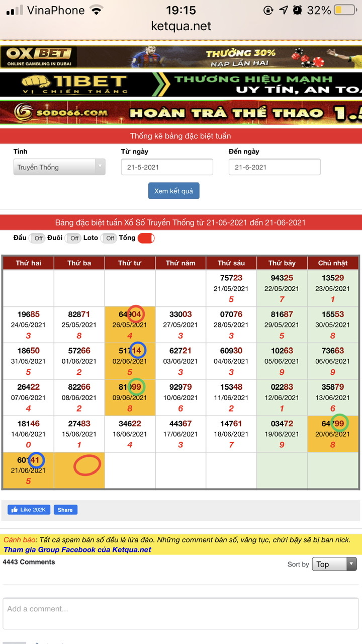Tap the battery icon in status bar
The image size is (362, 644).
coord(344,10)
